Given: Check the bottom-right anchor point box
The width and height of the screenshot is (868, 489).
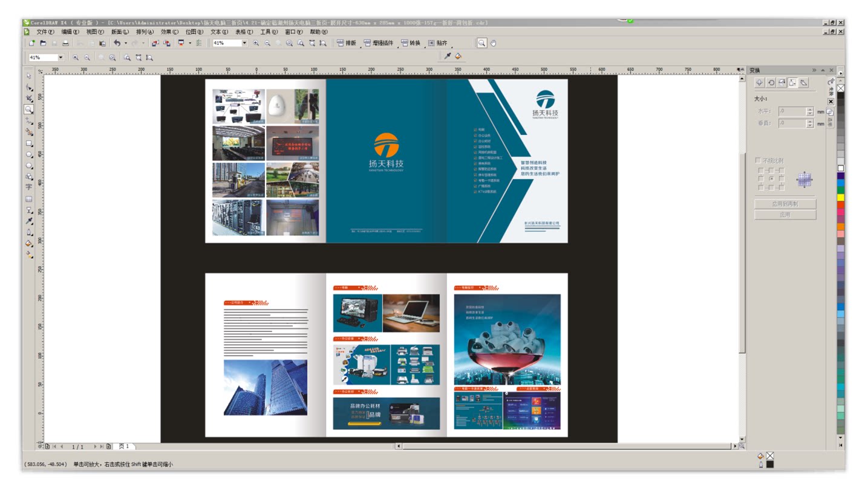Looking at the screenshot, I should 781,187.
